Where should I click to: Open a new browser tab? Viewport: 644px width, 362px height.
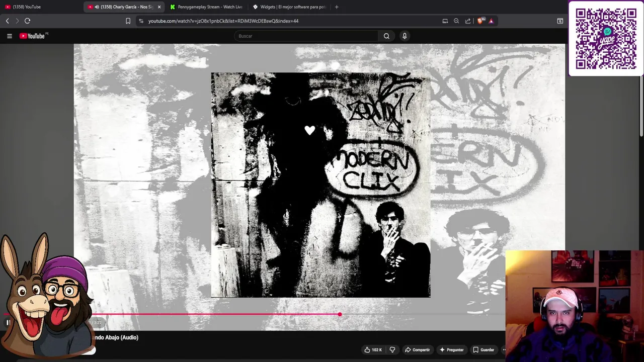tap(337, 7)
